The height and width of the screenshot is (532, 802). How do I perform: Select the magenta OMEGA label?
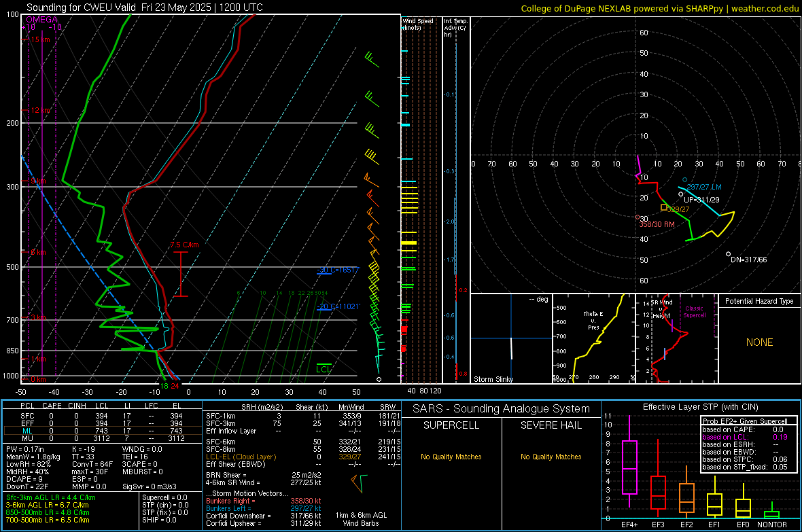(x=42, y=20)
